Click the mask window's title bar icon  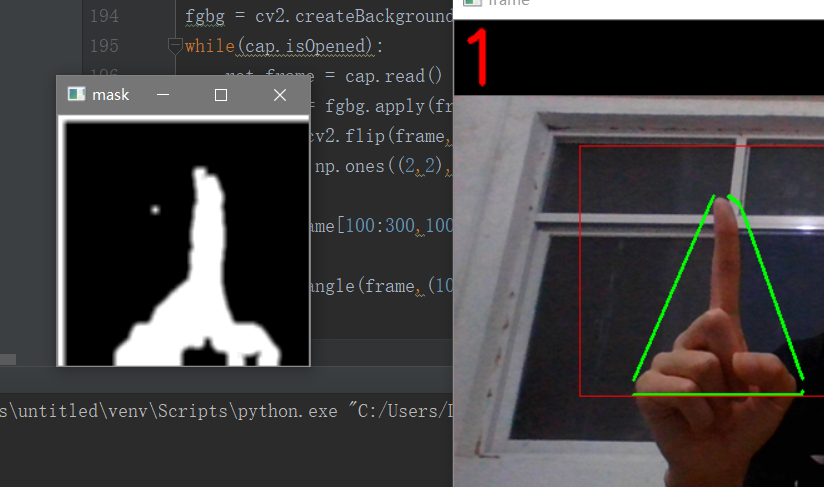point(77,94)
